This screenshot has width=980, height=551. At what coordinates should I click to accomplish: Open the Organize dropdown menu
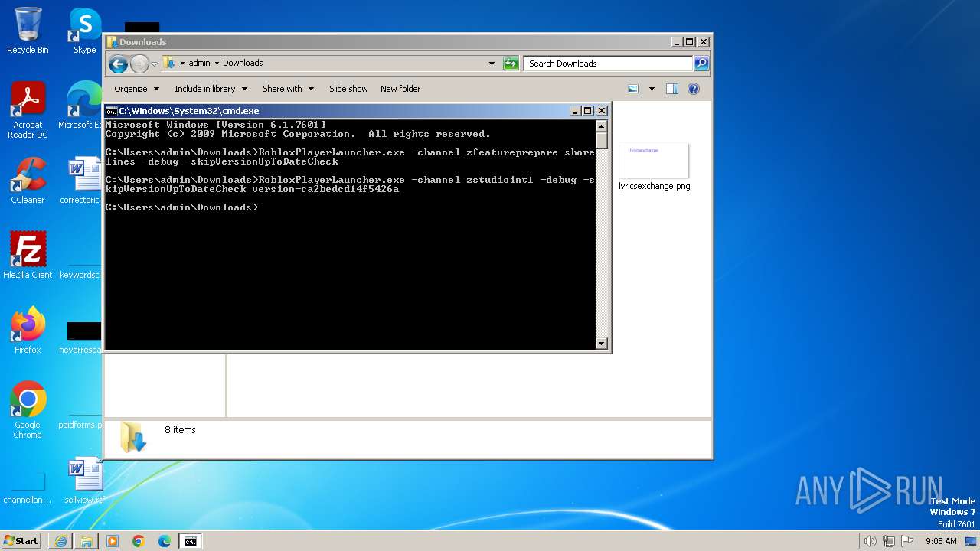coord(137,89)
